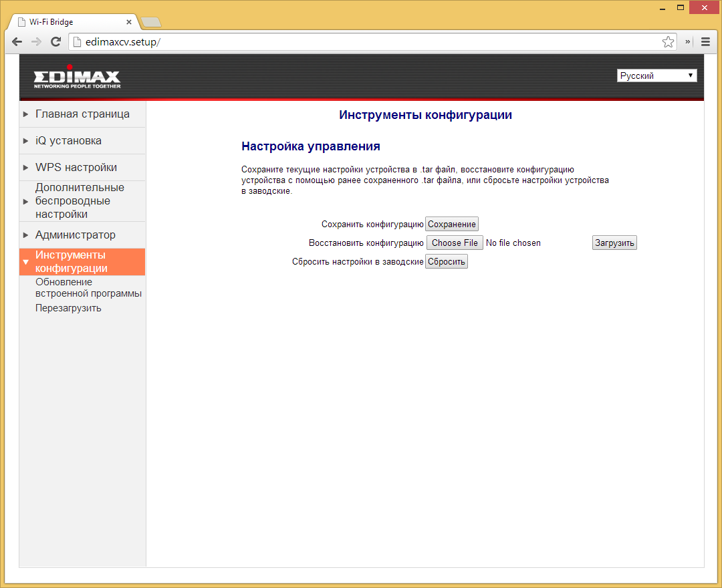This screenshot has height=588, width=722.
Task: Maximize the browser window
Action: (680, 8)
